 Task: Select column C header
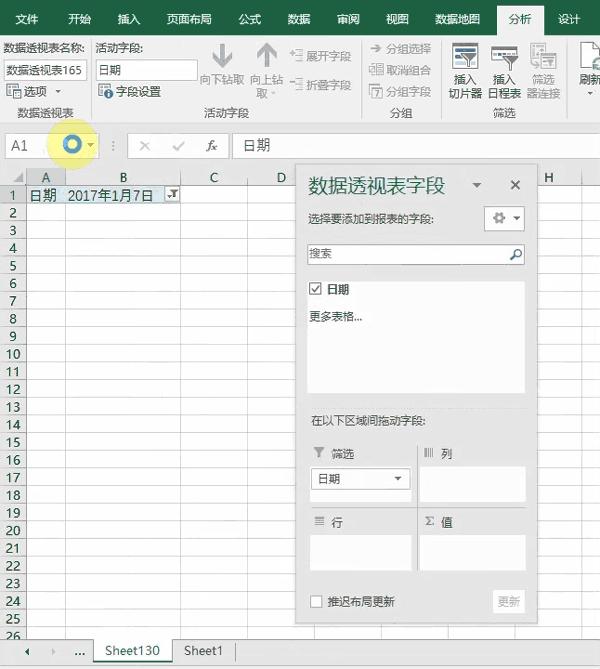(214, 177)
